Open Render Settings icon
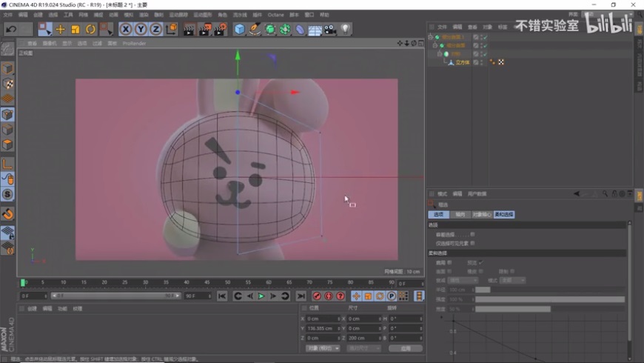Viewport: 644px width, 363px height. pyautogui.click(x=220, y=30)
